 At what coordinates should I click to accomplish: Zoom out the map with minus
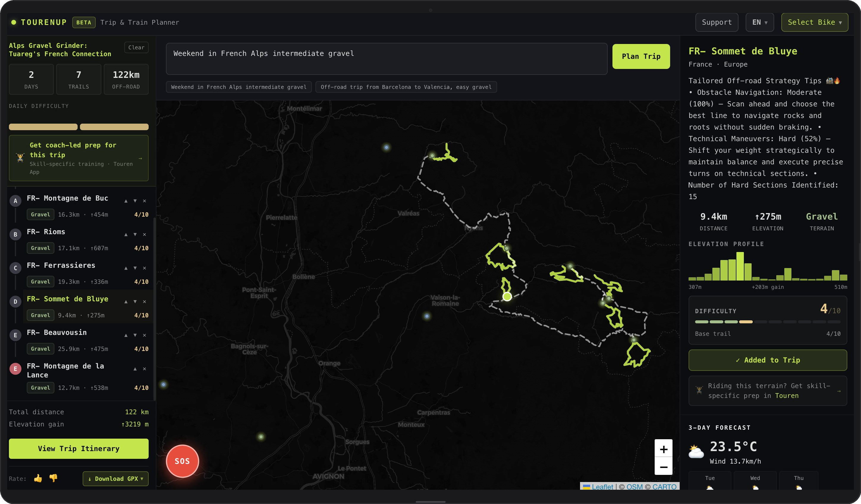tap(663, 467)
